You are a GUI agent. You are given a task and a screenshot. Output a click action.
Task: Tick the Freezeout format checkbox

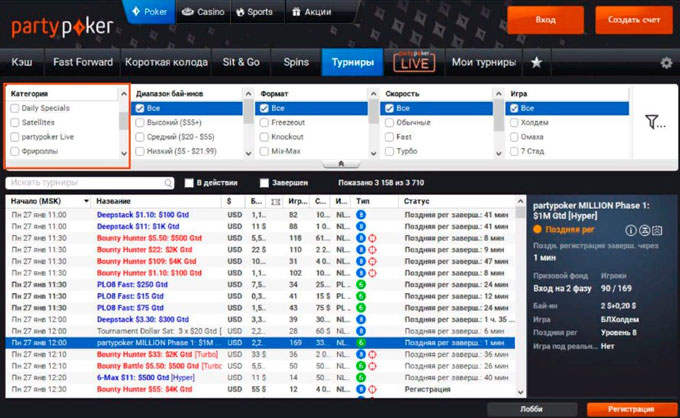[262, 122]
